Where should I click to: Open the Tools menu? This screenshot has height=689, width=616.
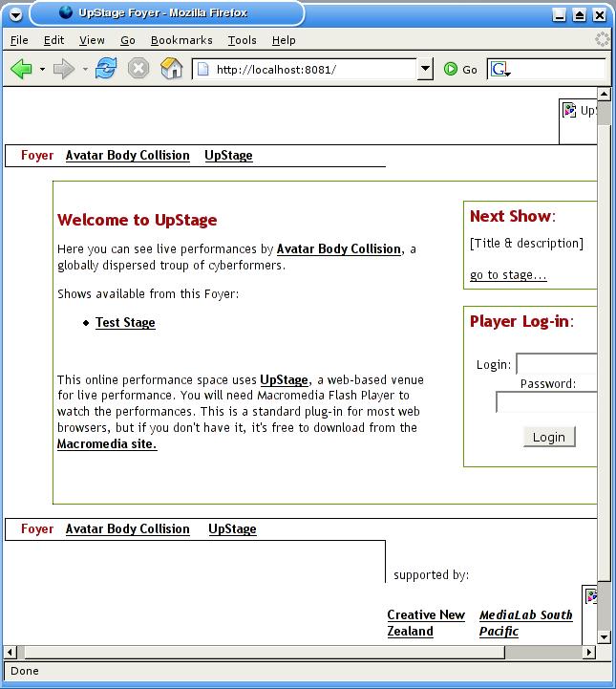[242, 40]
